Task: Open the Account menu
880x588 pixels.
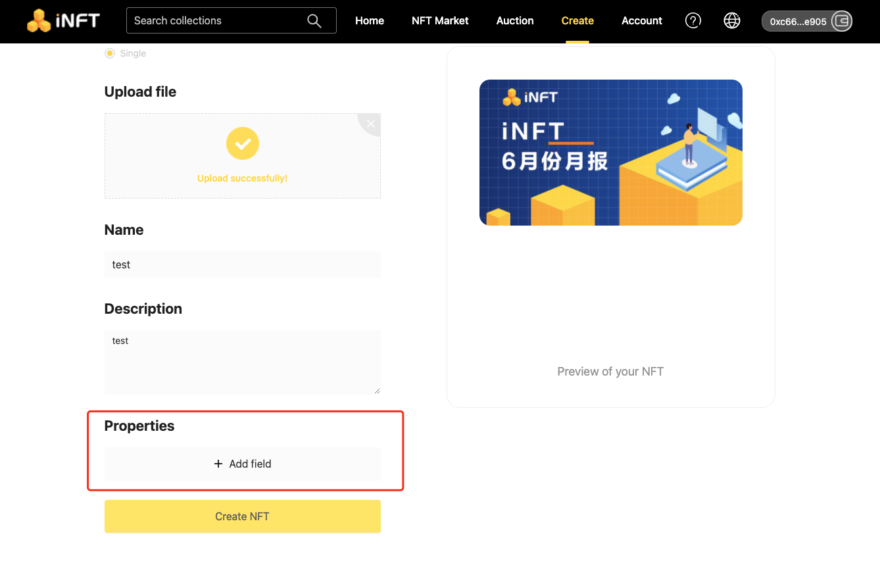Action: pyautogui.click(x=642, y=21)
